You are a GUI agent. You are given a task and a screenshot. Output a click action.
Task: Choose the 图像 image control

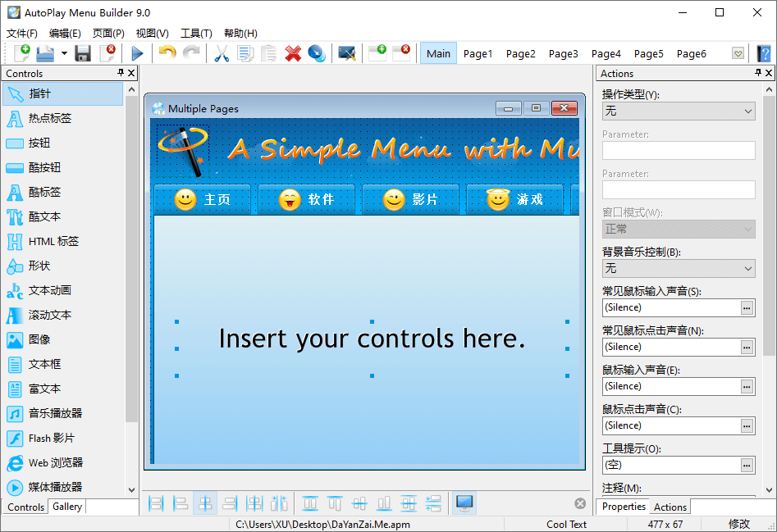pyautogui.click(x=63, y=339)
